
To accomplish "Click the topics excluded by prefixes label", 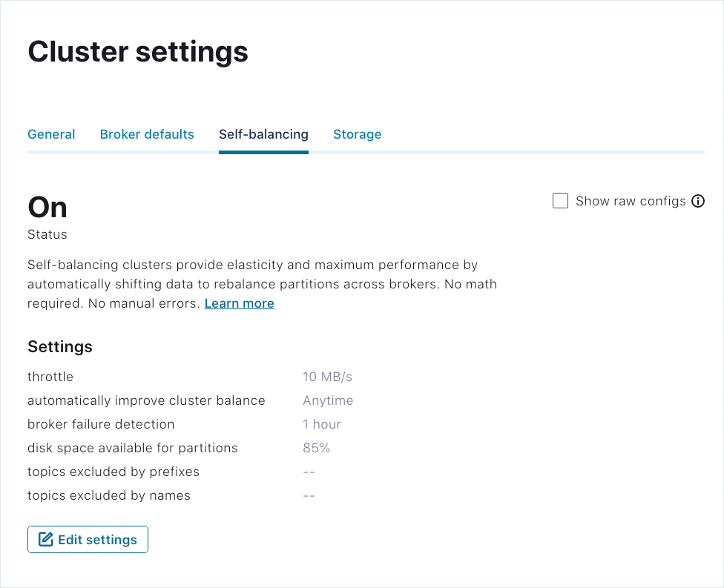I will pyautogui.click(x=113, y=472).
